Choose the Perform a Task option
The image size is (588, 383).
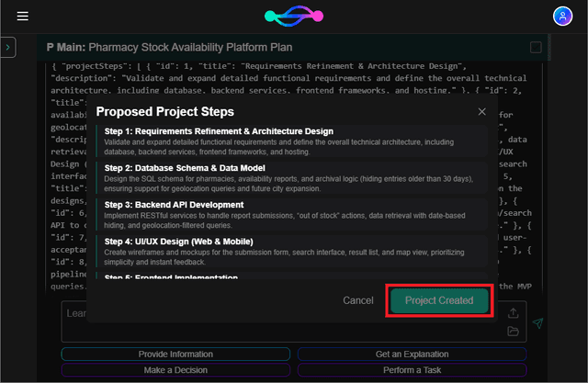coord(412,370)
